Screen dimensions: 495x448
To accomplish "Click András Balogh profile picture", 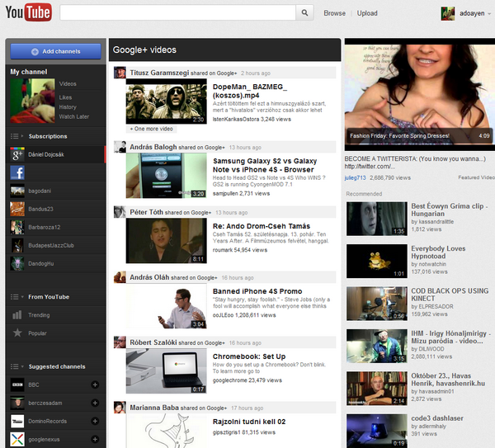I will pos(120,147).
